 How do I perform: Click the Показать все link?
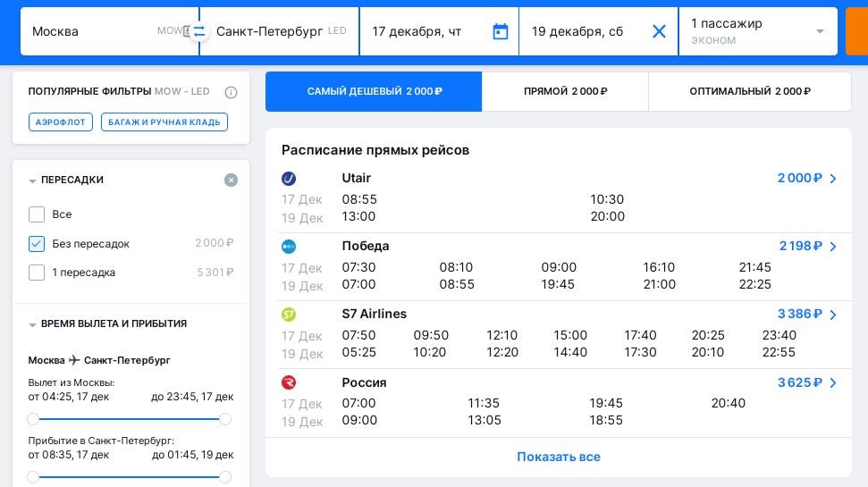pyautogui.click(x=558, y=457)
